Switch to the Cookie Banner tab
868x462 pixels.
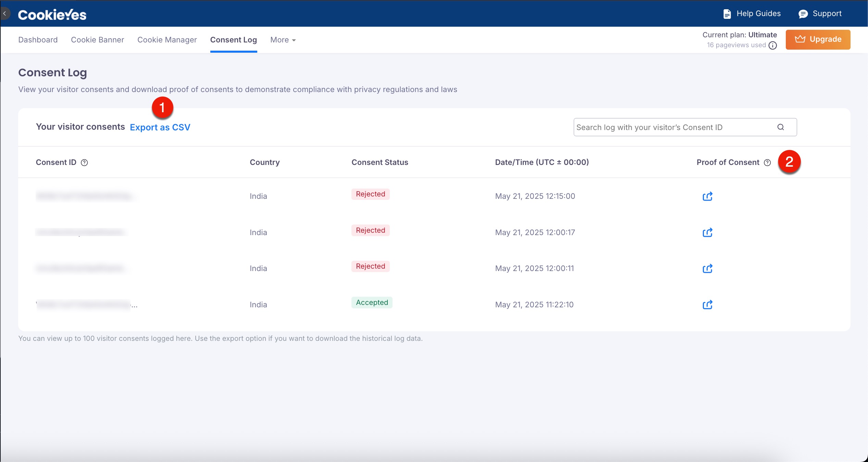(x=97, y=40)
